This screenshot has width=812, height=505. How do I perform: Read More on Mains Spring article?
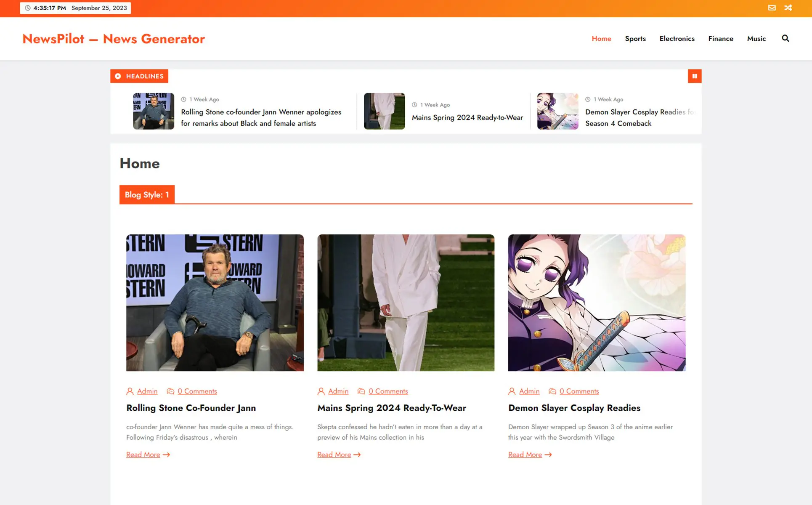tap(334, 455)
